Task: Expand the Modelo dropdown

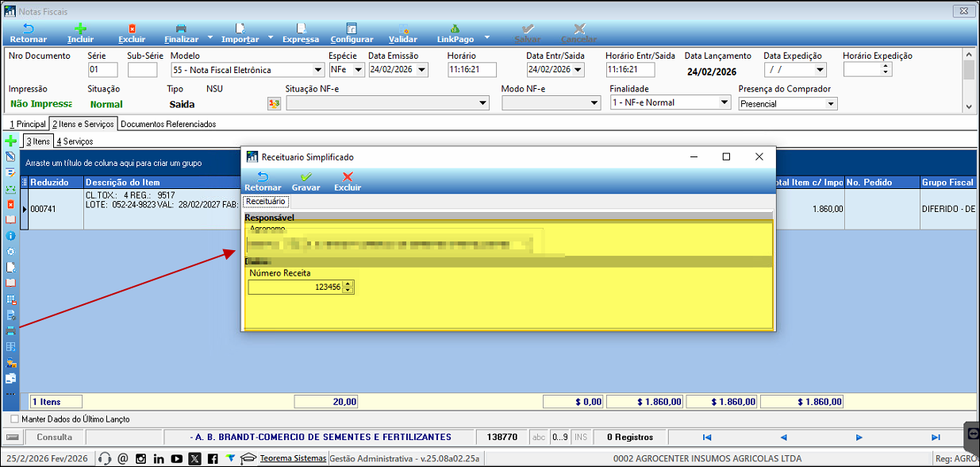Action: (x=317, y=70)
